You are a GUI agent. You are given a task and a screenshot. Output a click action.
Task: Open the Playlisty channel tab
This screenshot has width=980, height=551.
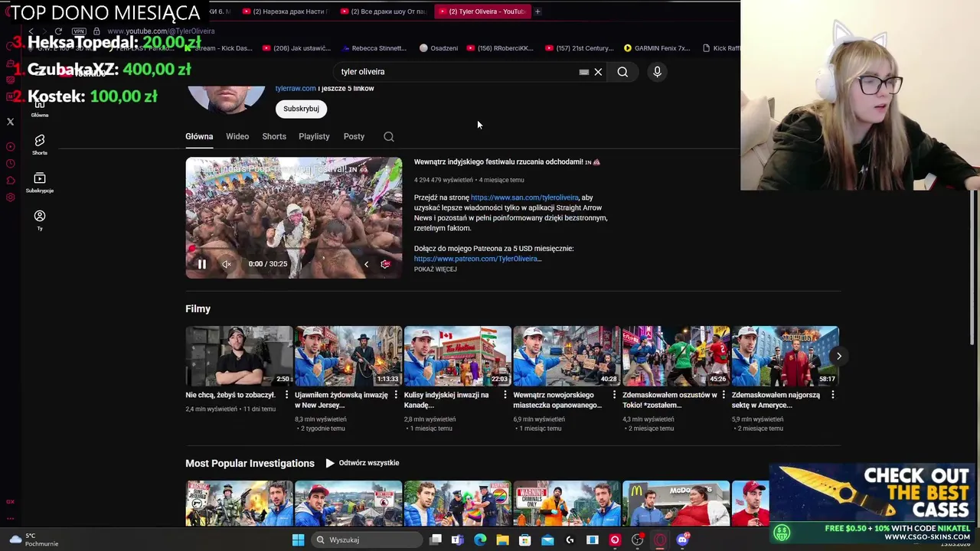tap(314, 136)
